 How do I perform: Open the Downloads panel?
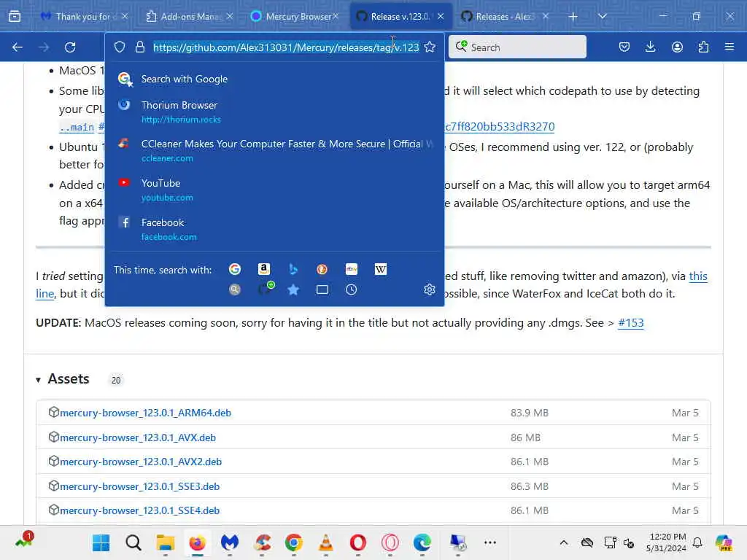click(650, 47)
